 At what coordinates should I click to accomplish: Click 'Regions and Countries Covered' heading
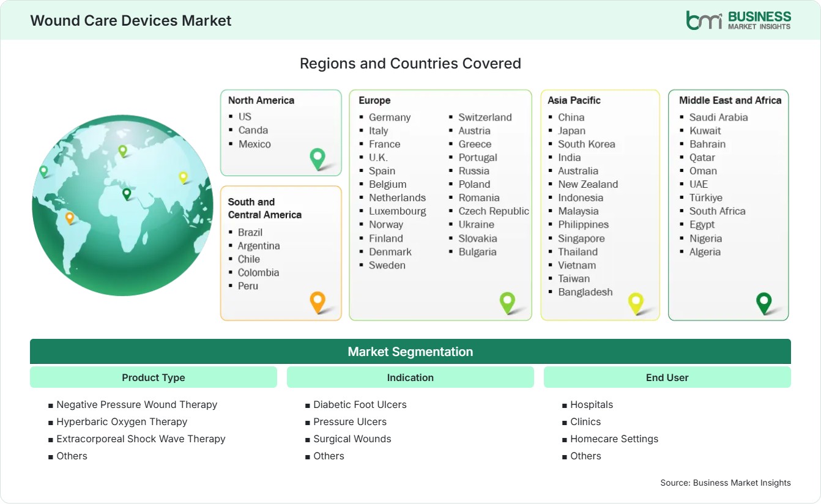(x=410, y=64)
